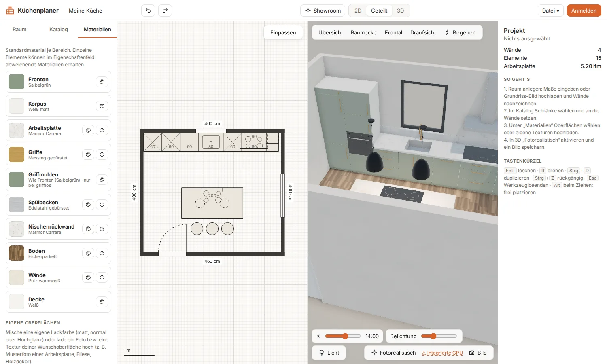Viewport: 607px width, 364px height.
Task: Open palette icon in Griffe row
Action: [88, 154]
